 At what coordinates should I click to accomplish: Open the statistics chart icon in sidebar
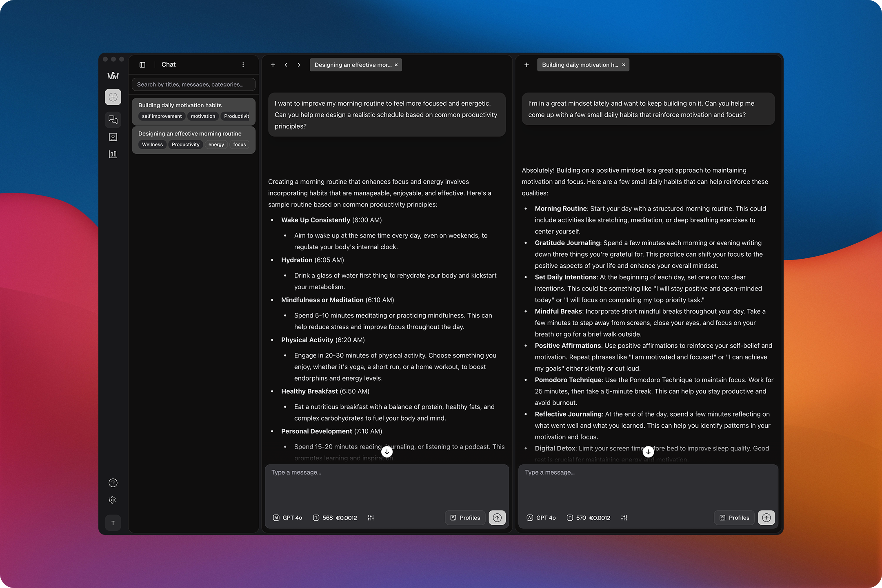coord(113,154)
